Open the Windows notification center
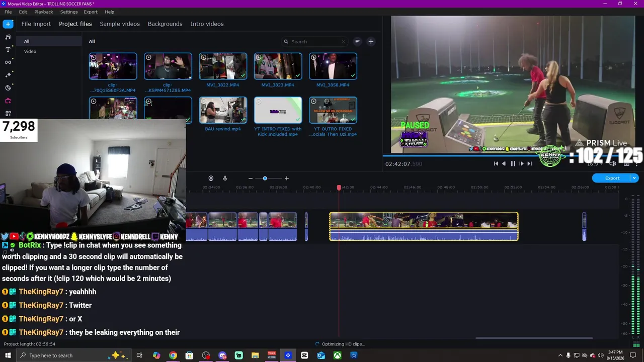This screenshot has height=362, width=644. point(633,355)
